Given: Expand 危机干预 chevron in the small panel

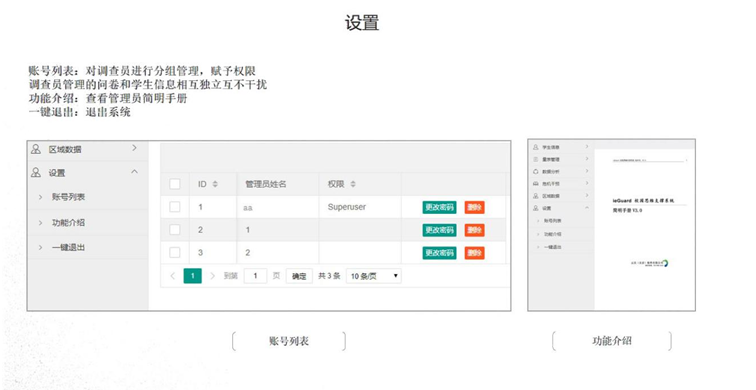Looking at the screenshot, I should click(587, 183).
